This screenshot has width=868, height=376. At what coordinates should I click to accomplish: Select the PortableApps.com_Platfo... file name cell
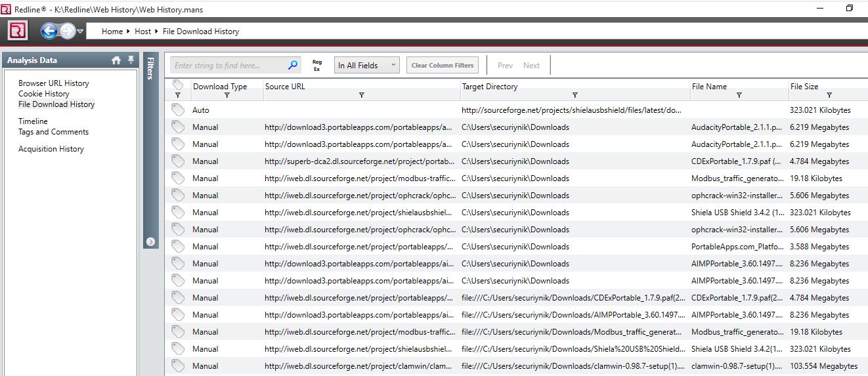point(737,247)
